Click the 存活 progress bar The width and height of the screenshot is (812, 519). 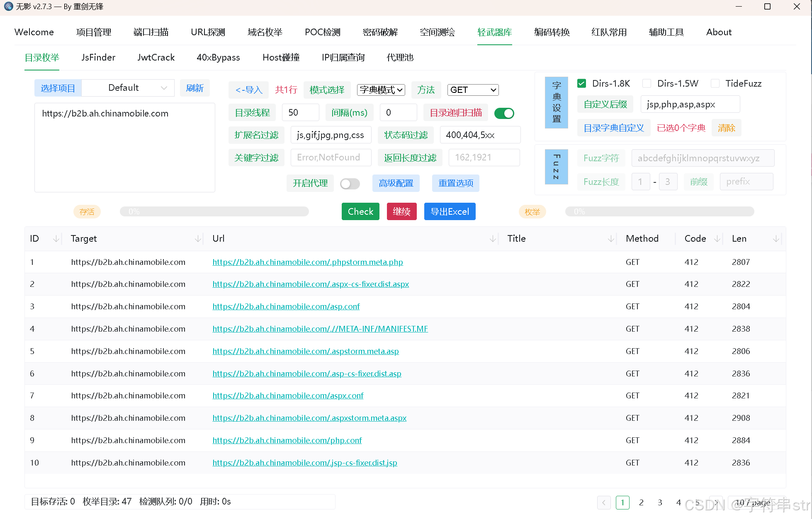click(214, 212)
